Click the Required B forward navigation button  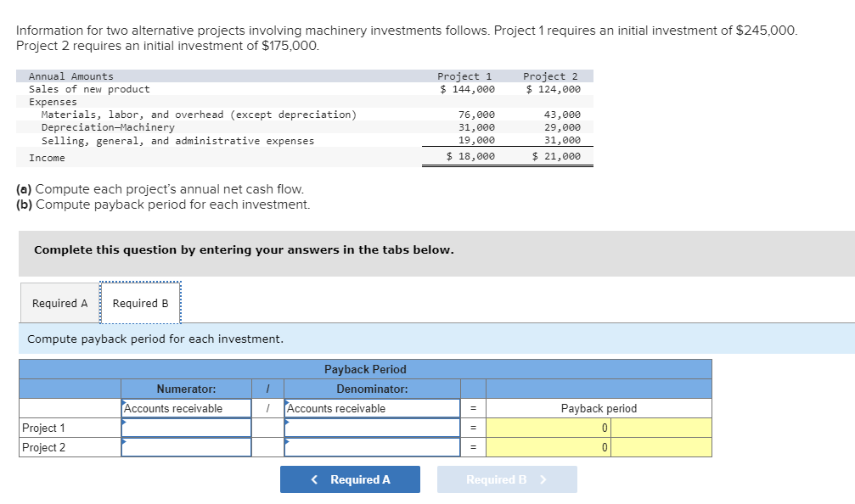[x=506, y=479]
